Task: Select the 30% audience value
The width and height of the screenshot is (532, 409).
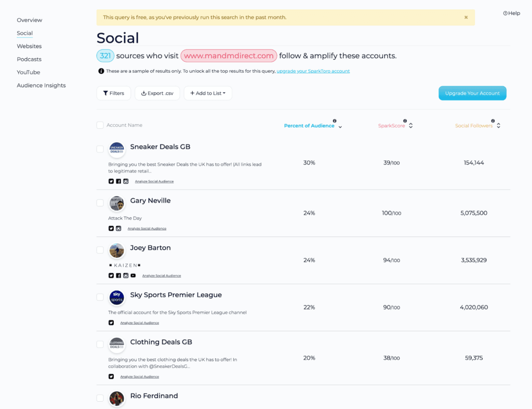Action: click(309, 163)
